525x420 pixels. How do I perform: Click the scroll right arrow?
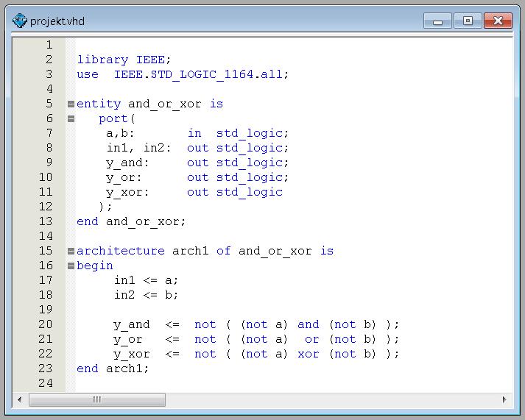point(504,399)
